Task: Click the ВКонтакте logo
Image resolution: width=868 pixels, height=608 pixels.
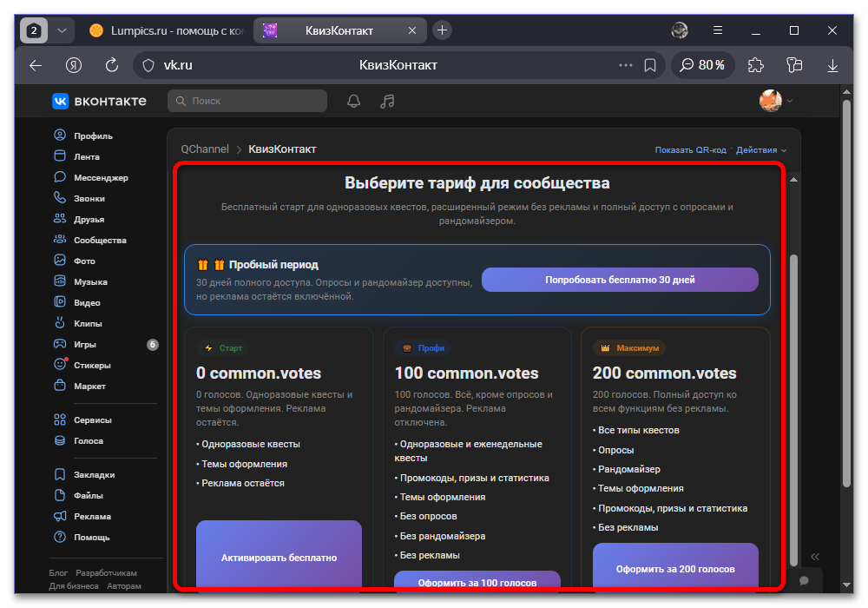Action: coord(99,101)
